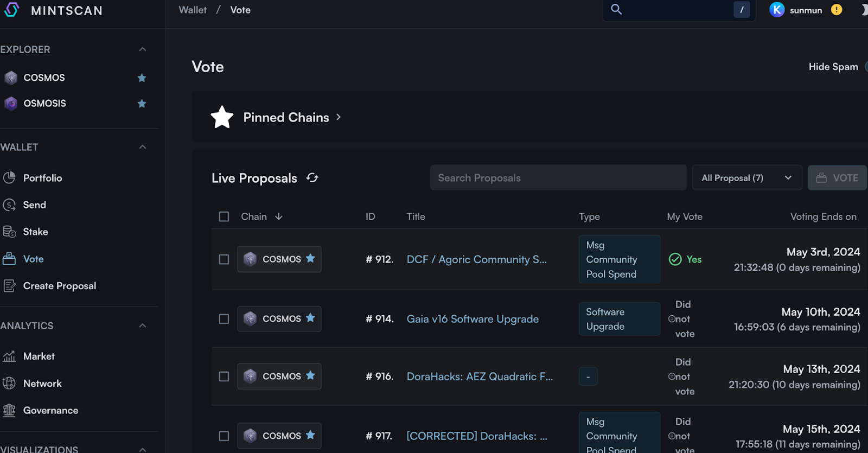Screen dimensions: 868x453
Task: Open DoraHacks: AEZ Quadratic proposal
Action: [x=480, y=377]
